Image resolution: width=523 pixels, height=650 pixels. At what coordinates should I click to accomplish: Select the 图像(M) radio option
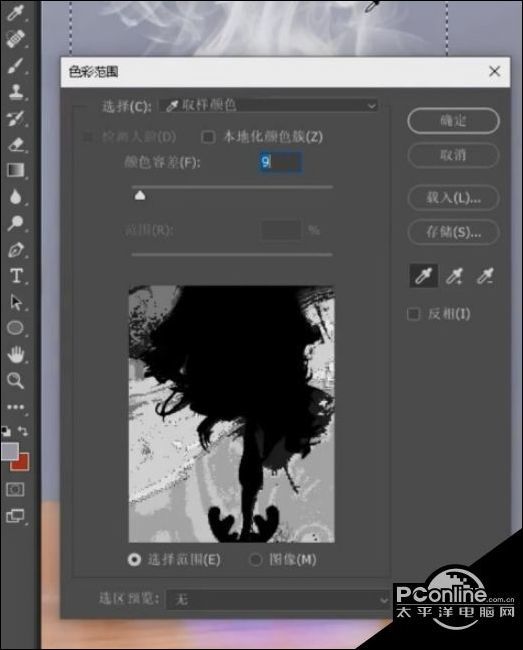[255, 560]
